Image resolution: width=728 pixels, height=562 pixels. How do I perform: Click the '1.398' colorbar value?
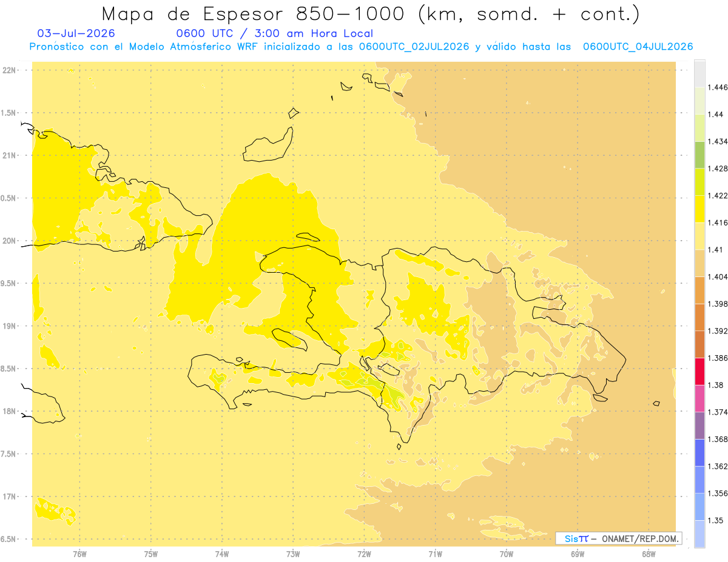718,304
